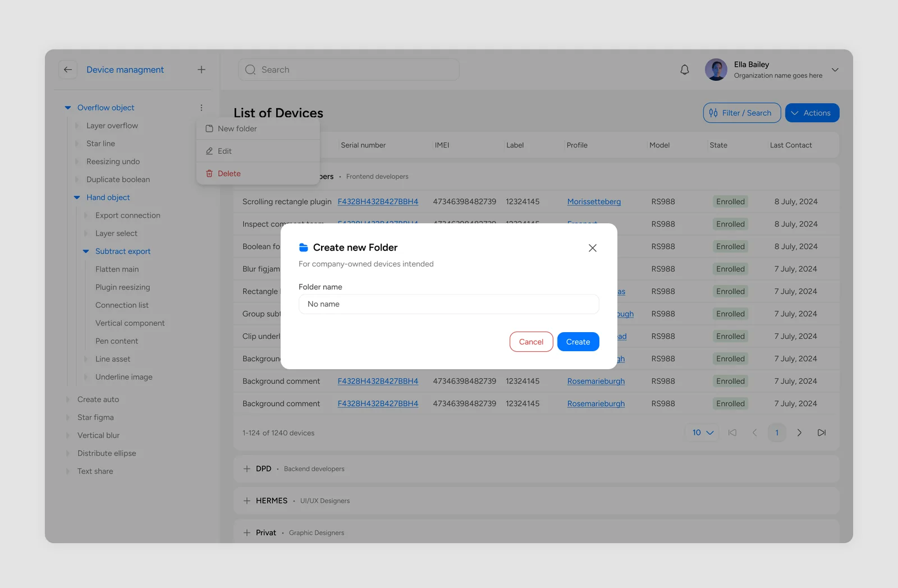Open the Morissetteberg profile link
898x588 pixels.
click(x=594, y=201)
